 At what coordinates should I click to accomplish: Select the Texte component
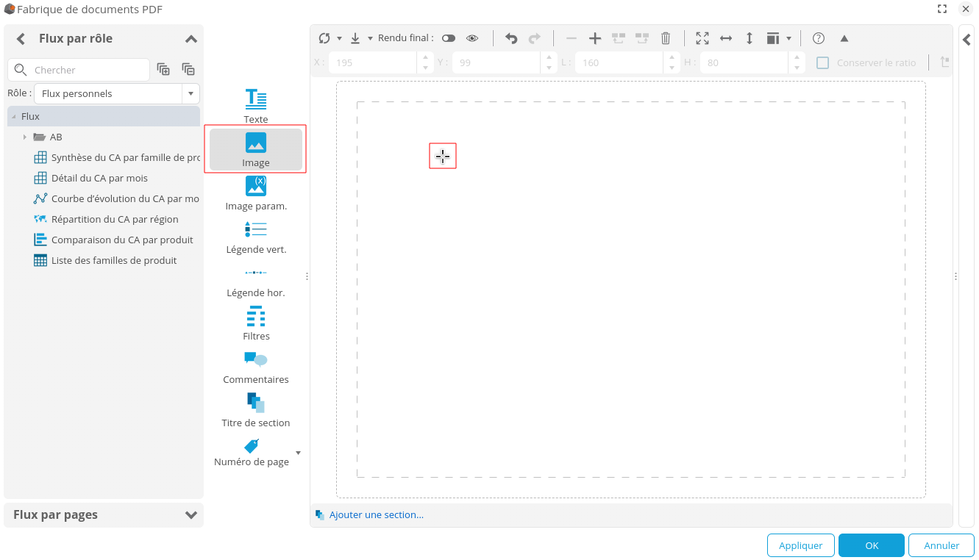point(256,106)
